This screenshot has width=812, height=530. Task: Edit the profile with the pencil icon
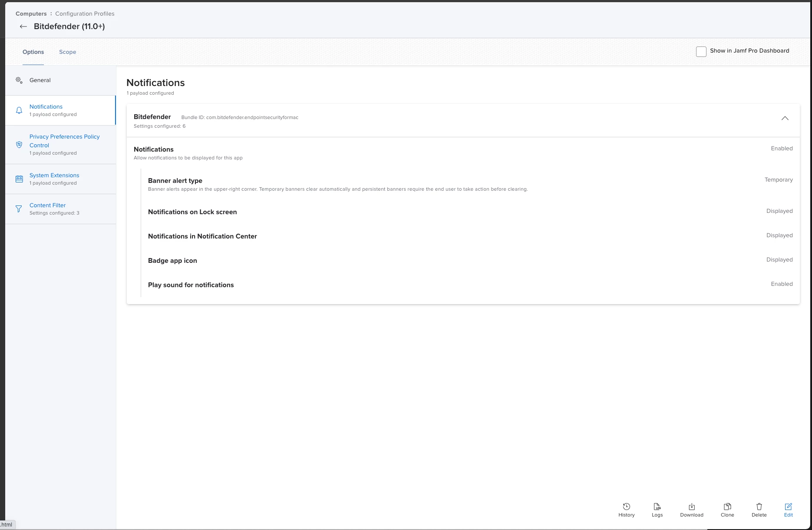(789, 510)
